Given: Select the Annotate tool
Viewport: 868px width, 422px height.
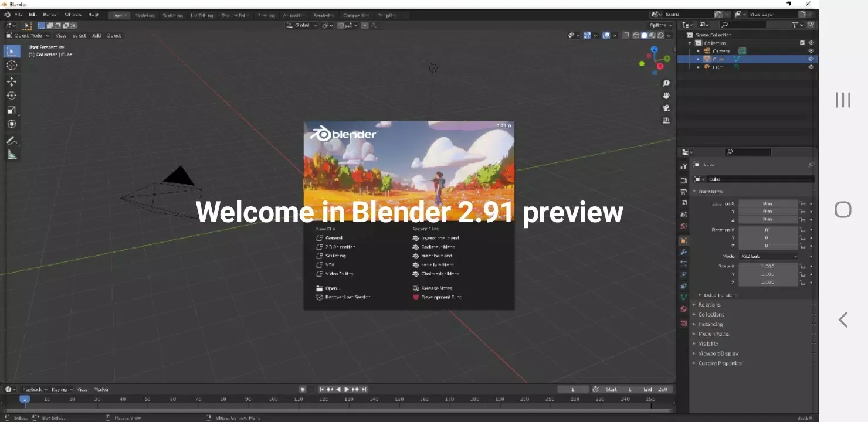Looking at the screenshot, I should (x=12, y=140).
